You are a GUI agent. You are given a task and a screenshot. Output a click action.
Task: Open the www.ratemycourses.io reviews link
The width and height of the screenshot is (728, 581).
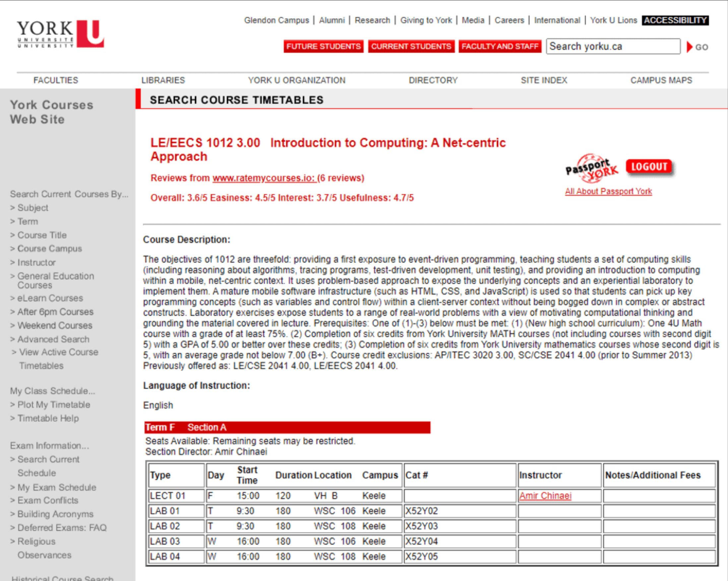(x=264, y=178)
